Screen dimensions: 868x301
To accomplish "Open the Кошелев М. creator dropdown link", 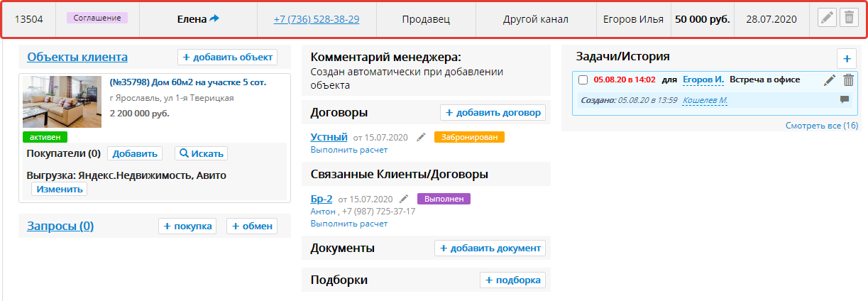I will (705, 100).
